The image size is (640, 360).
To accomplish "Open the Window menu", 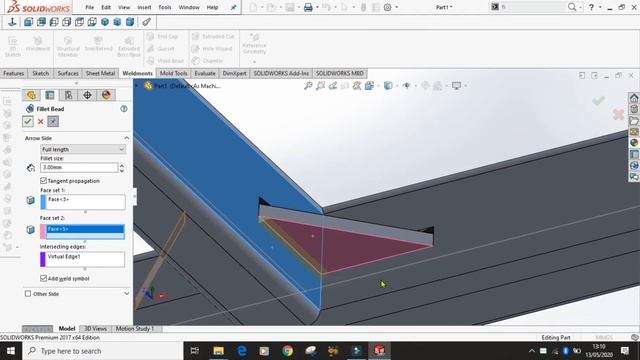I will tap(189, 7).
